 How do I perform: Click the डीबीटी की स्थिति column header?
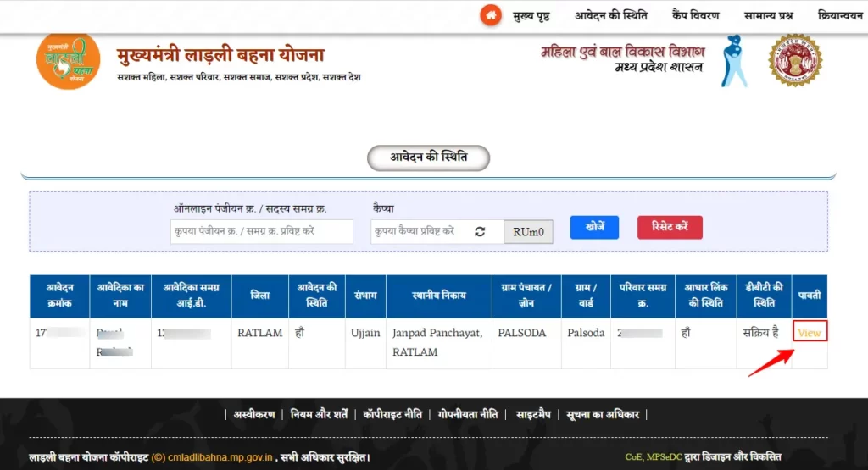click(764, 296)
